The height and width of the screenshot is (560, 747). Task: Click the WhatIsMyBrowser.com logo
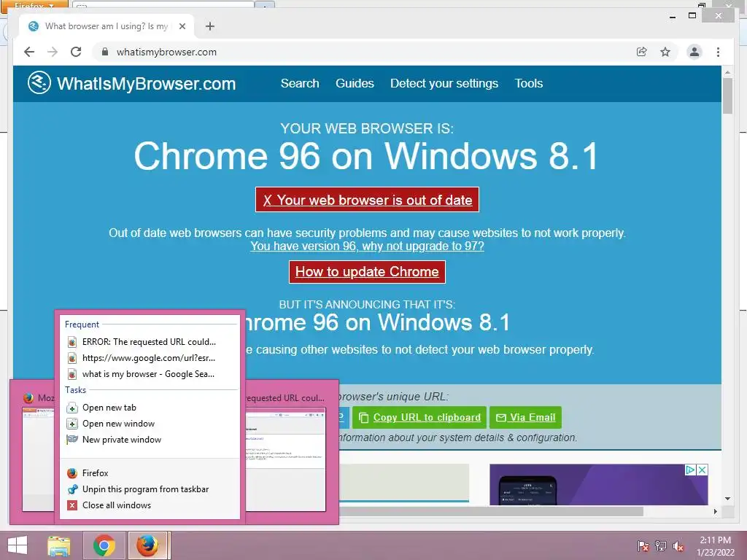click(131, 83)
